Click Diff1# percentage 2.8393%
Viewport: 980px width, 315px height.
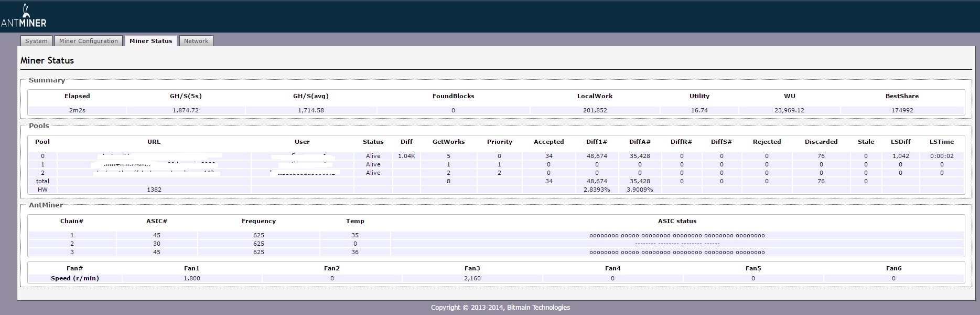coord(597,190)
